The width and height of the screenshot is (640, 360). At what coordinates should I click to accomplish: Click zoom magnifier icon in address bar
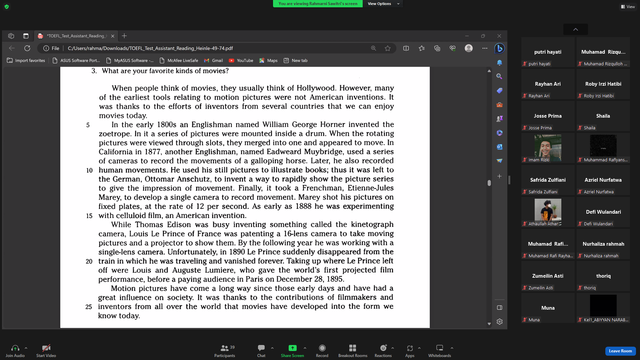(x=373, y=48)
